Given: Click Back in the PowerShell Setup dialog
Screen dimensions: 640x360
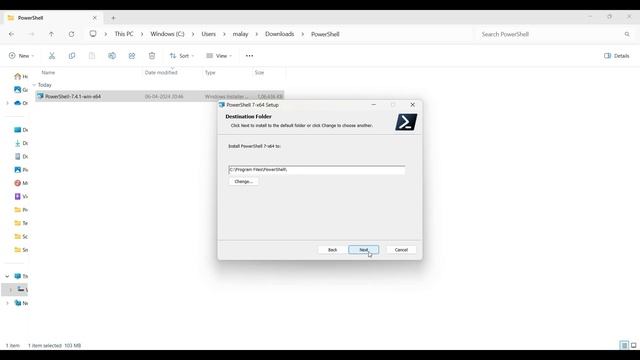Looking at the screenshot, I should point(332,250).
